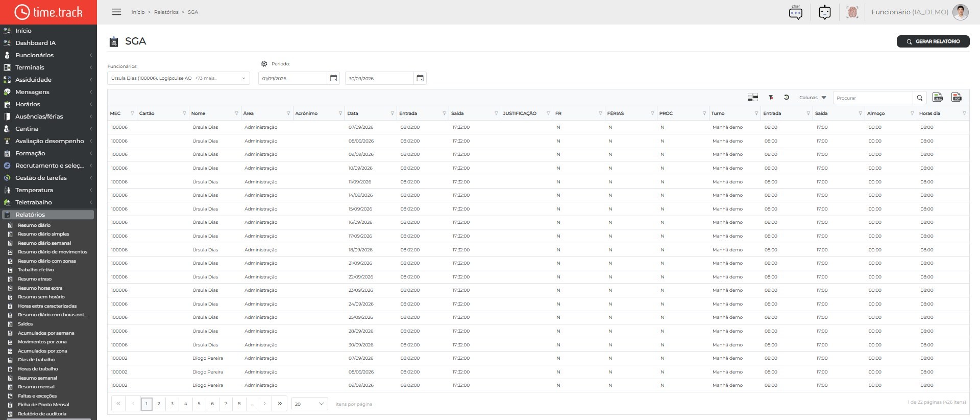Open the Funcionários selection dropdown

pyautogui.click(x=179, y=78)
